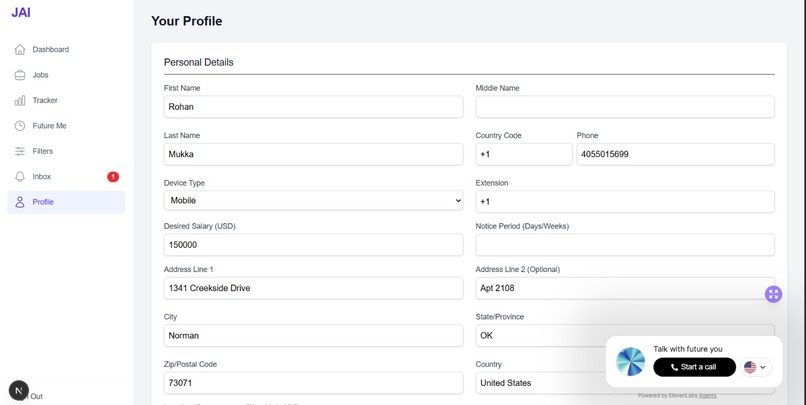The image size is (806, 405).
Task: Follow the ElevenLabs Agents link
Action: (707, 396)
